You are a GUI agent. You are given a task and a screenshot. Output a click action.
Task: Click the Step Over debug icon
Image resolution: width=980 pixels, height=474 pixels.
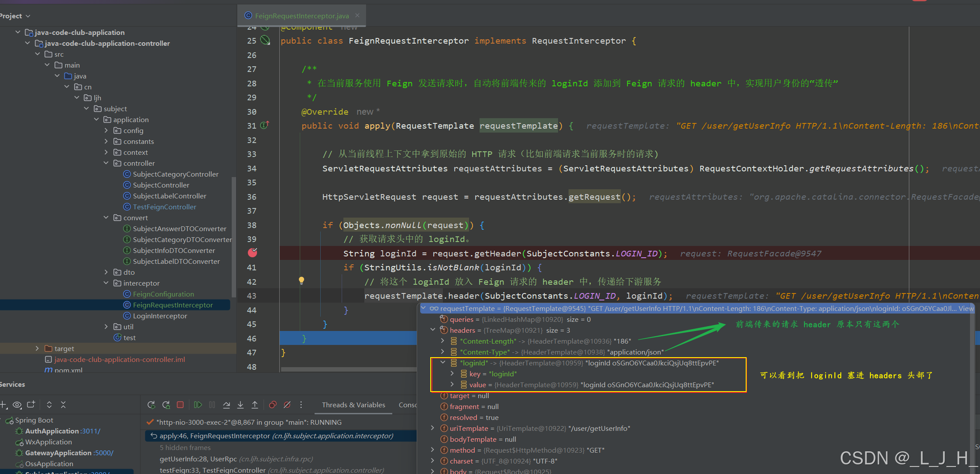tap(226, 405)
